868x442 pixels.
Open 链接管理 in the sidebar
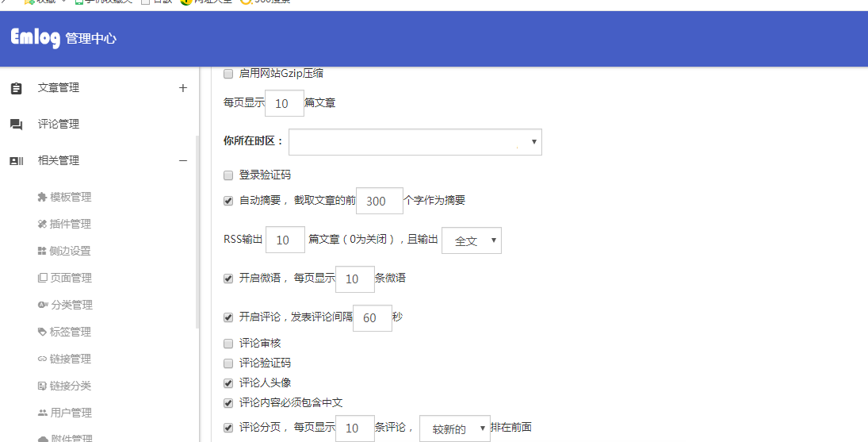coord(71,359)
